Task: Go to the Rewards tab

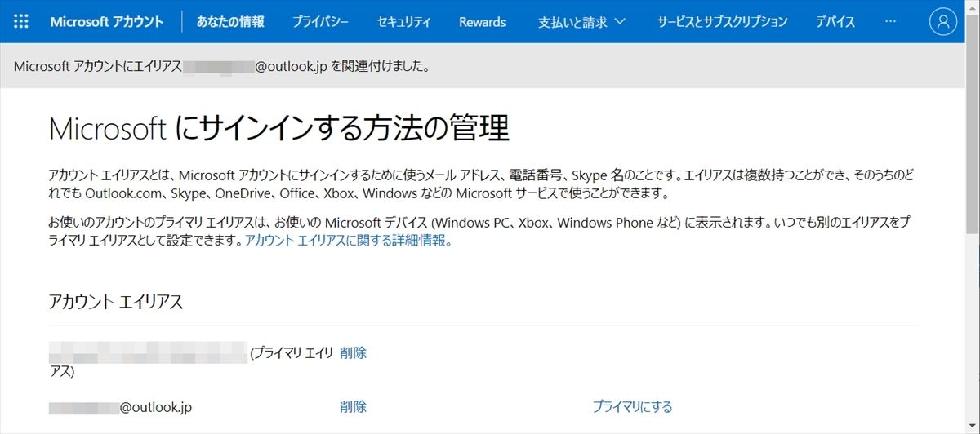Action: coord(482,22)
